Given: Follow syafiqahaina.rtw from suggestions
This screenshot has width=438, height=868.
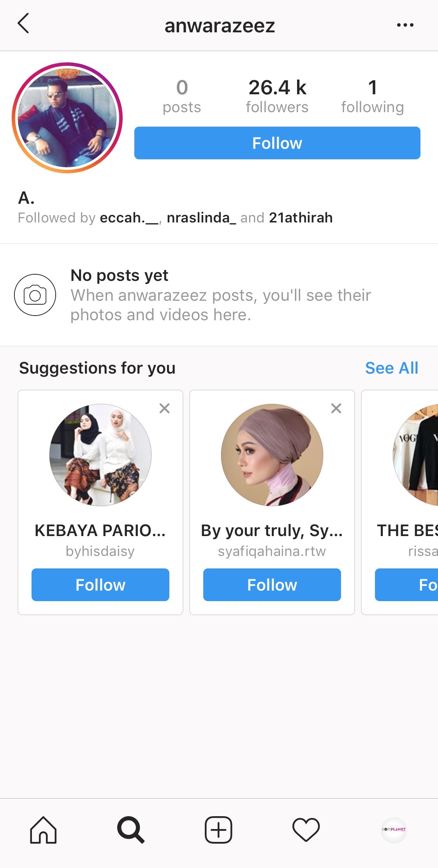Looking at the screenshot, I should (272, 585).
